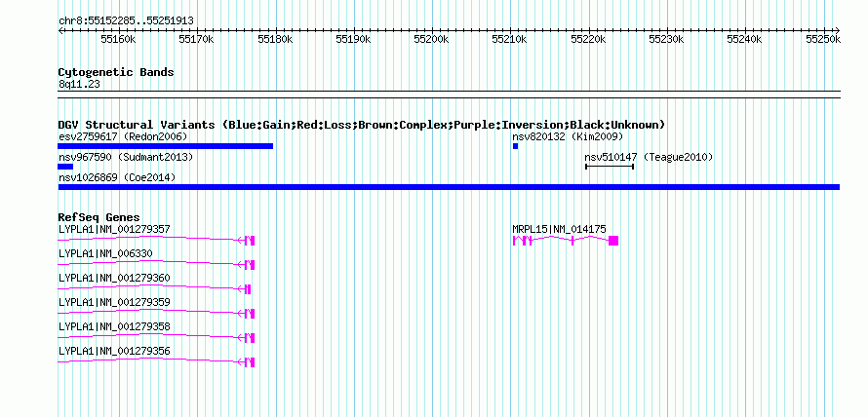
Task: Click the ruler's left arrowhead
Action: (60, 30)
